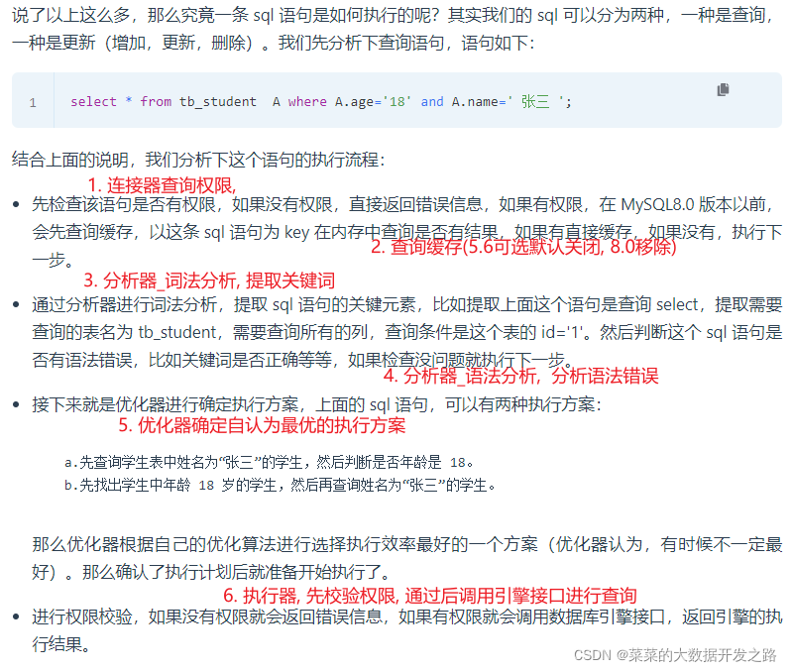Click the SQL select statement code line
Image resolution: width=792 pixels, height=672 pixels.
321,101
